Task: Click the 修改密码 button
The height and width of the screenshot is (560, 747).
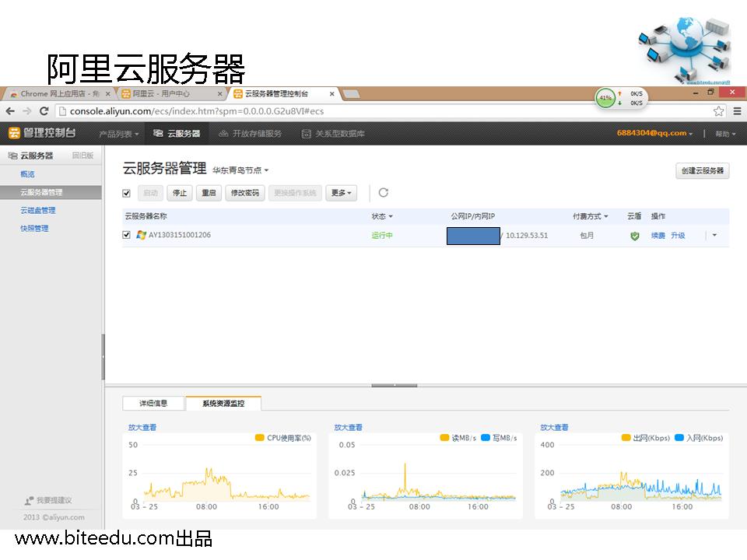Action: [245, 193]
